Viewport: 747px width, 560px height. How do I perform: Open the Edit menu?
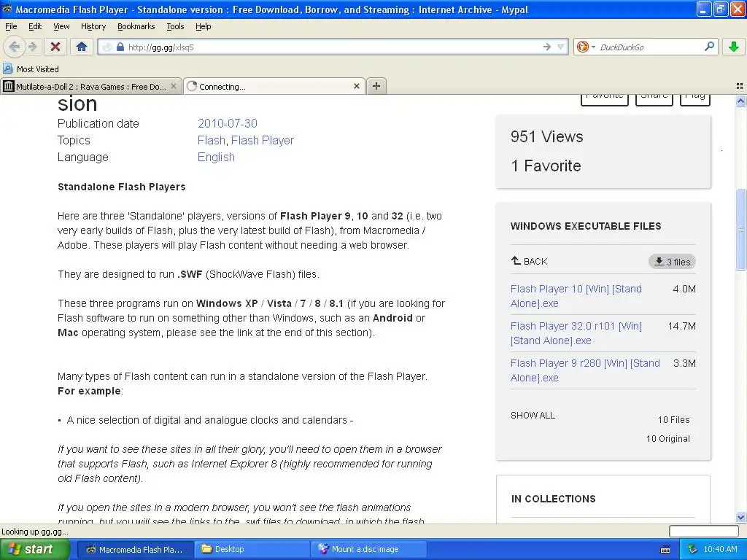tap(35, 26)
